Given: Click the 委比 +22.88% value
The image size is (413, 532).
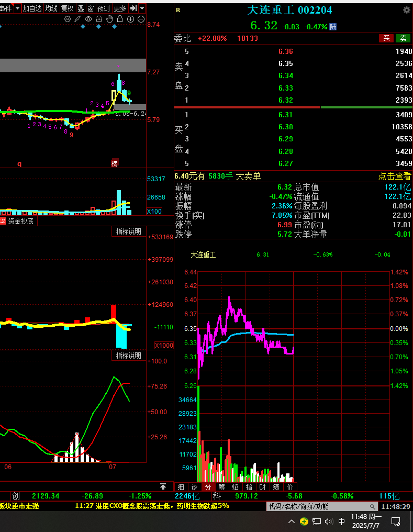Looking at the screenshot, I should click(213, 38).
